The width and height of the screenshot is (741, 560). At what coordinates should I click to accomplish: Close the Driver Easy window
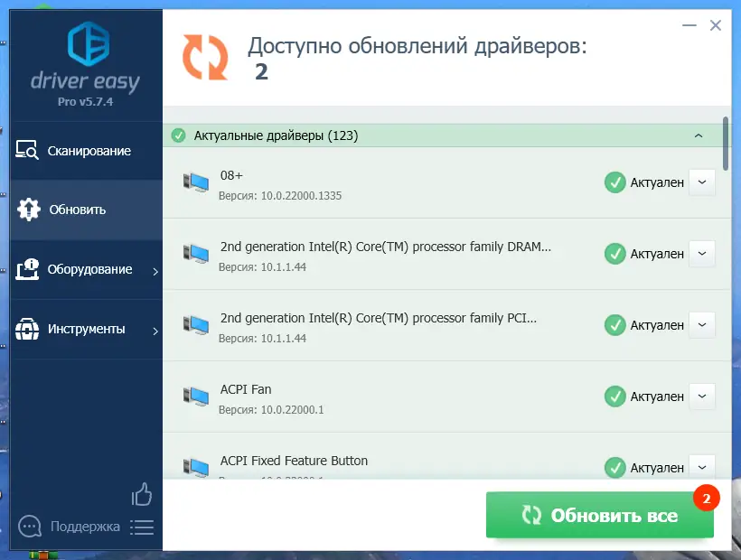coord(716,25)
